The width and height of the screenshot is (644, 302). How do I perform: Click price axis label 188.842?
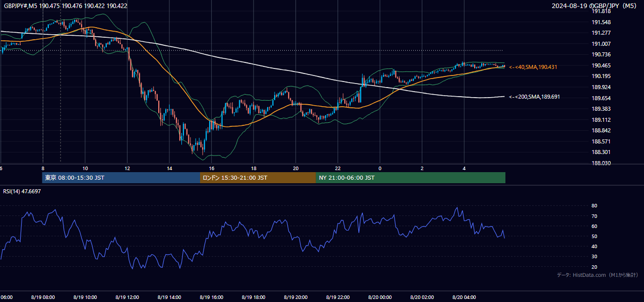(x=601, y=130)
